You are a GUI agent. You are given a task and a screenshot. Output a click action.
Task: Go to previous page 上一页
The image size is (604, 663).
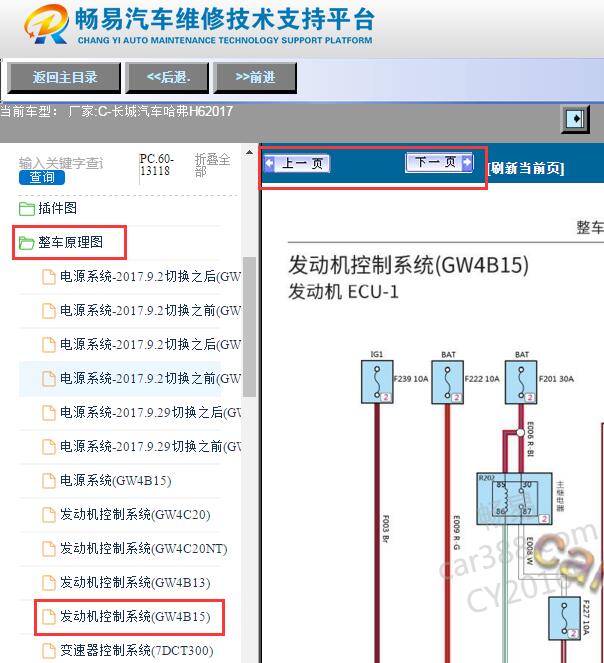[296, 163]
